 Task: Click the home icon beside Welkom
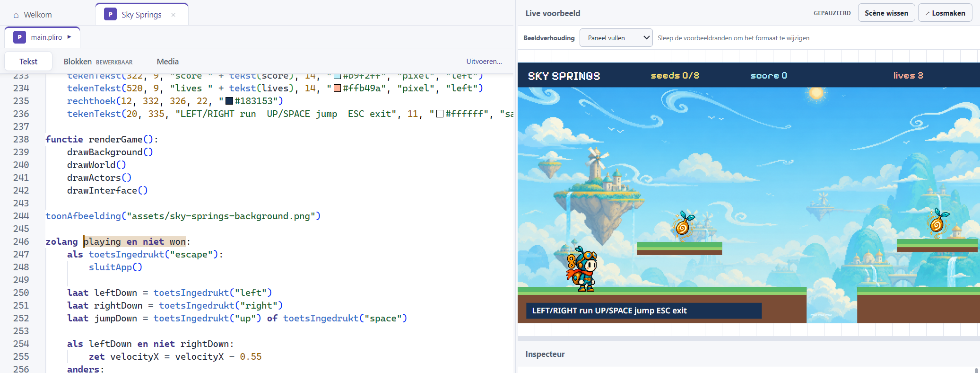click(16, 15)
